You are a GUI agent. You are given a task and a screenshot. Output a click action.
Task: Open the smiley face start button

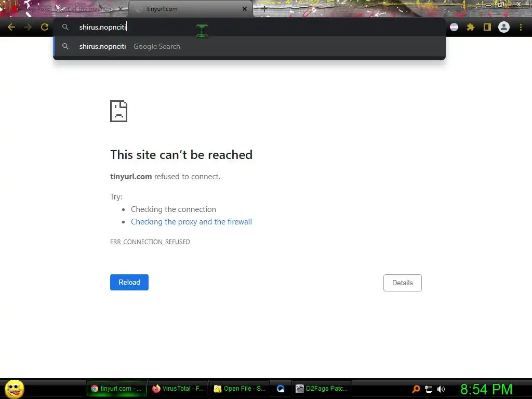coord(14,389)
